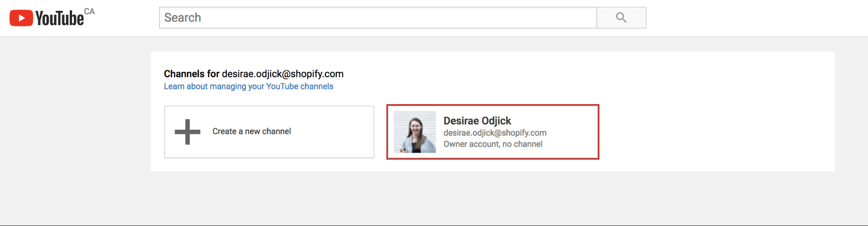Screen dimensions: 868x226
Task: Click the large plus icon
Action: pos(187,132)
